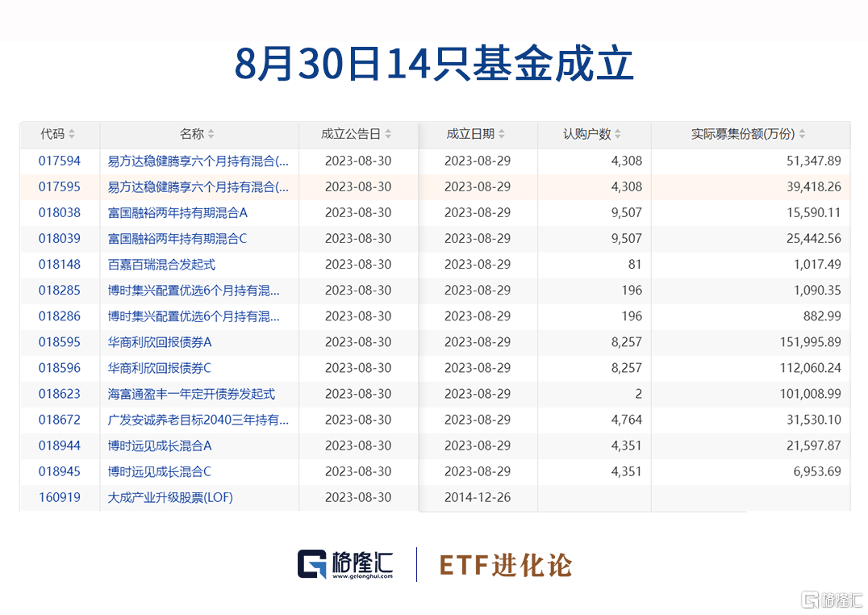Image resolution: width=868 pixels, height=615 pixels.
Task: Click the ETF进化论 brand text
Action: (x=506, y=565)
